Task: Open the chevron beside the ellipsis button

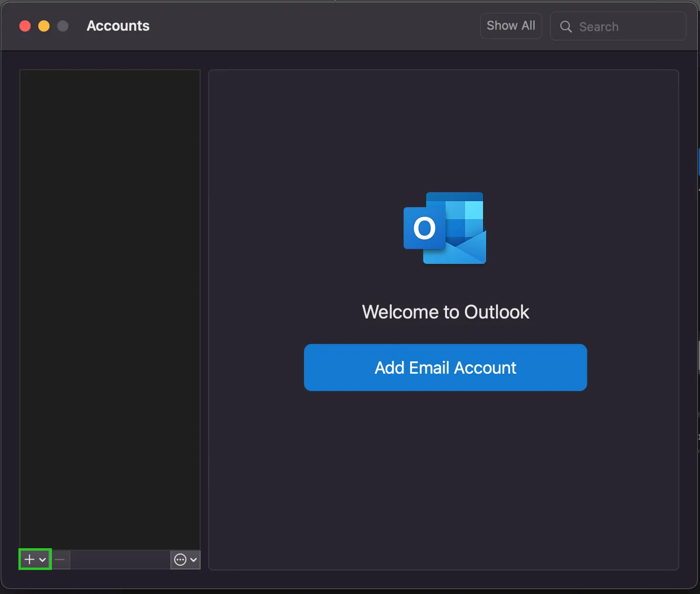Action: tap(193, 560)
